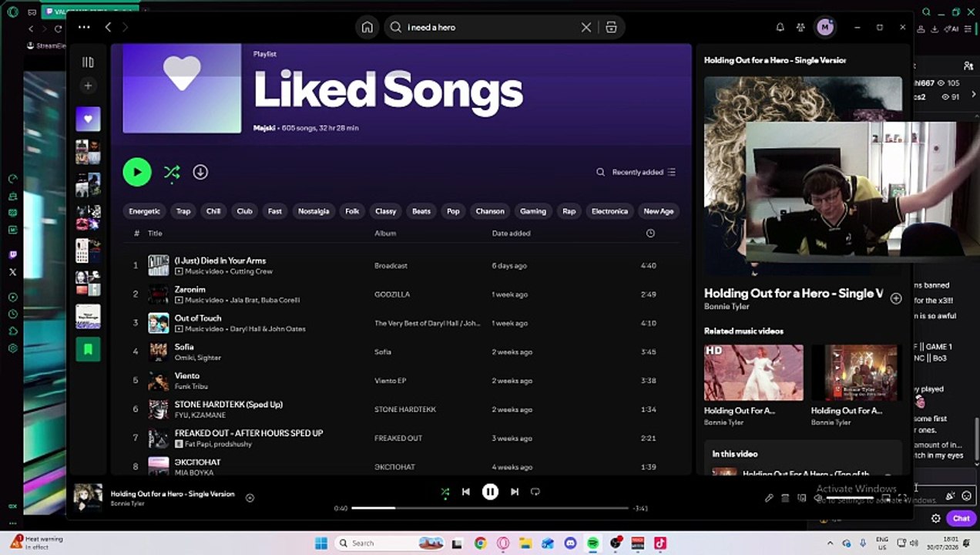The height and width of the screenshot is (555, 980).
Task: Open Discord from the taskbar
Action: (570, 543)
